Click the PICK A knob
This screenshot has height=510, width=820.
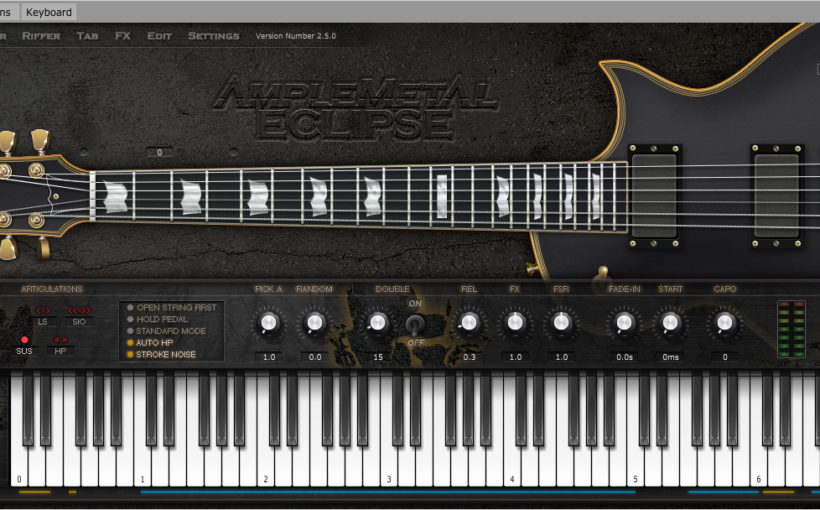(268, 322)
